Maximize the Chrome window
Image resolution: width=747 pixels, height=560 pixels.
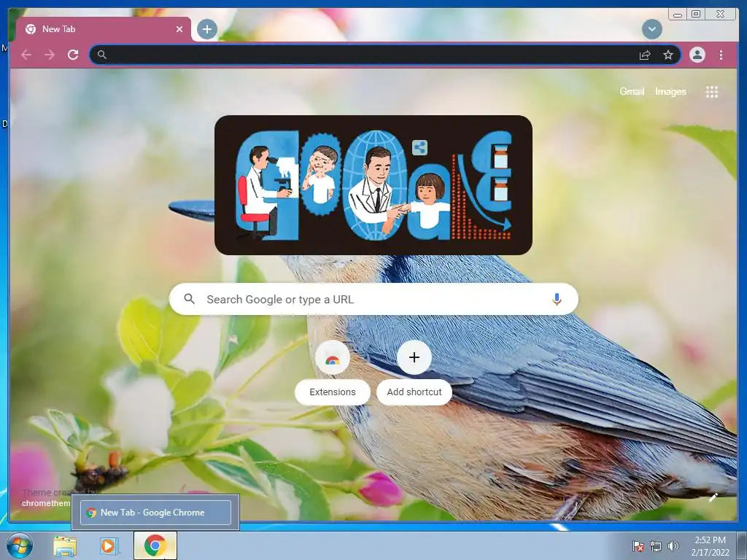coord(696,14)
